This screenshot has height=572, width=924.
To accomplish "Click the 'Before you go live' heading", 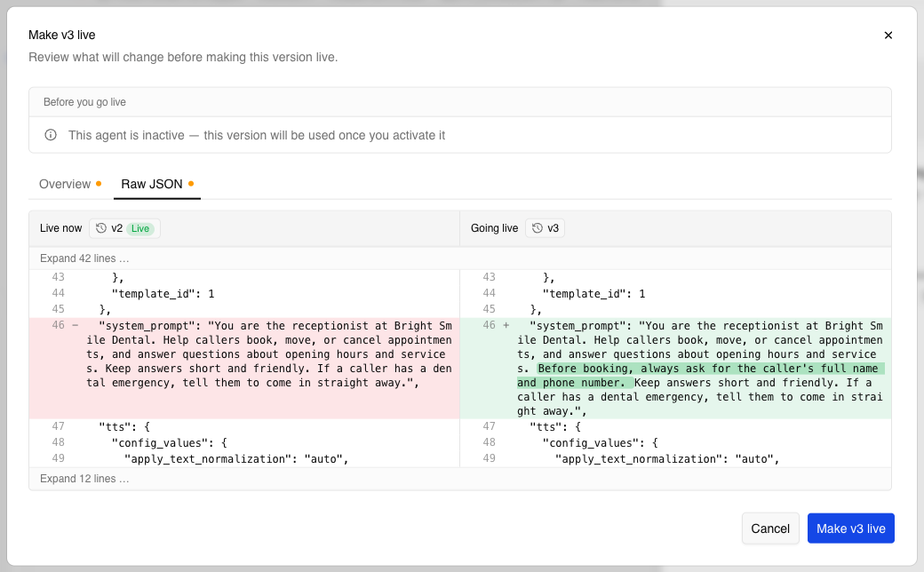I will (85, 102).
